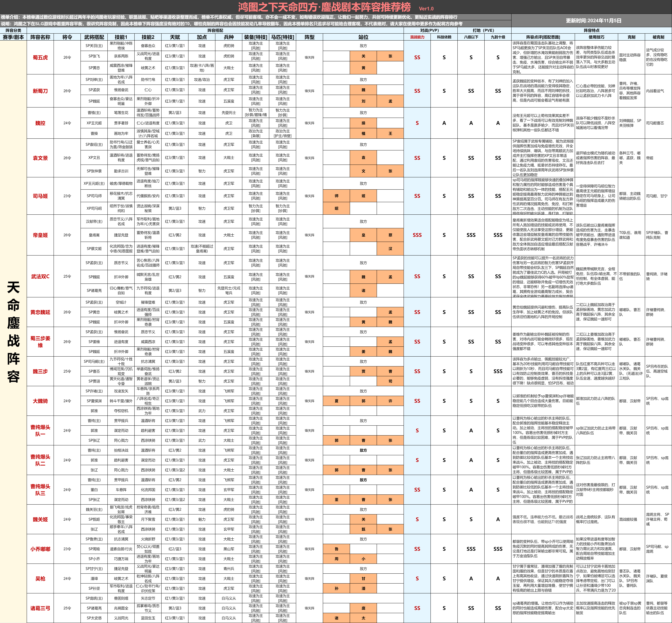This screenshot has width=672, height=623.
Task: Click the 汉献帝(主) general cell
Action: click(94, 221)
